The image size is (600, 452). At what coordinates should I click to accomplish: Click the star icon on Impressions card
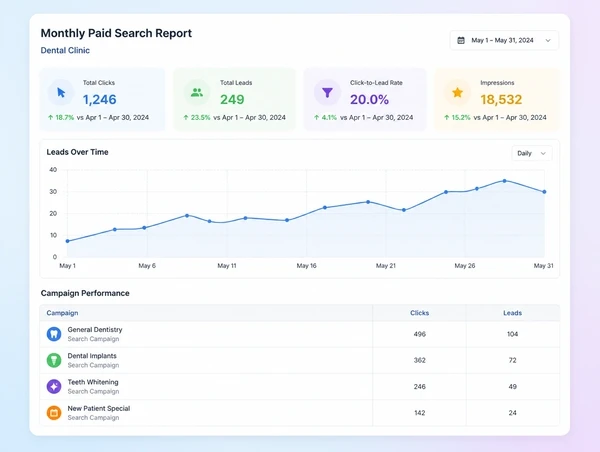pyautogui.click(x=457, y=92)
